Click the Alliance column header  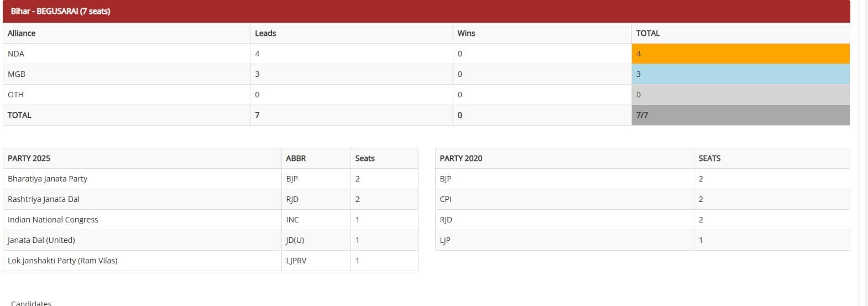(x=22, y=33)
